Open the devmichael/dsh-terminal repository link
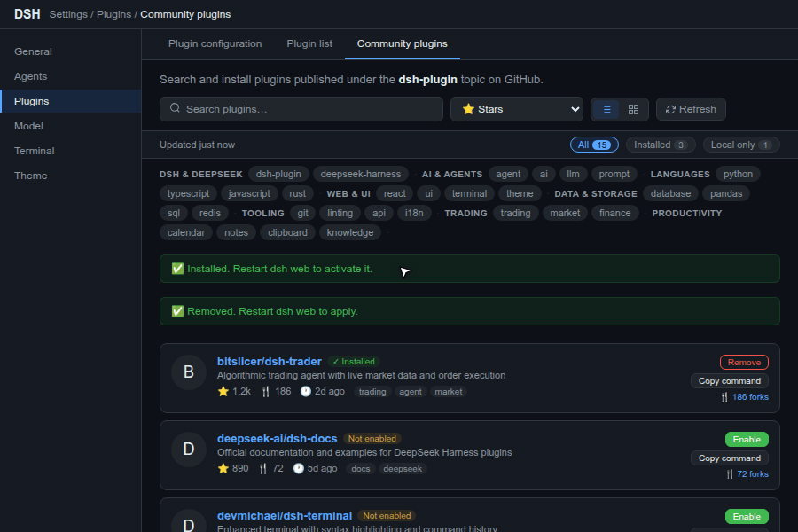 [285, 516]
